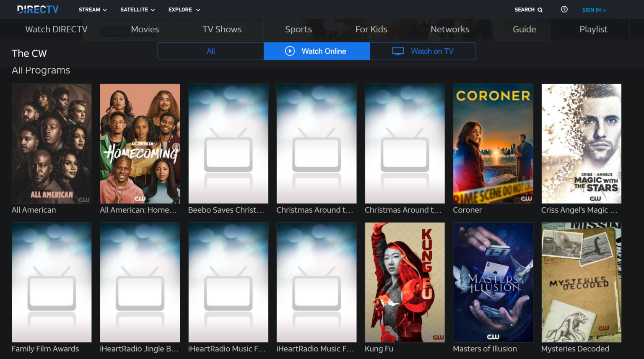Go to Watch DIRECTV tab
Screen dimensions: 644x359
[56, 29]
